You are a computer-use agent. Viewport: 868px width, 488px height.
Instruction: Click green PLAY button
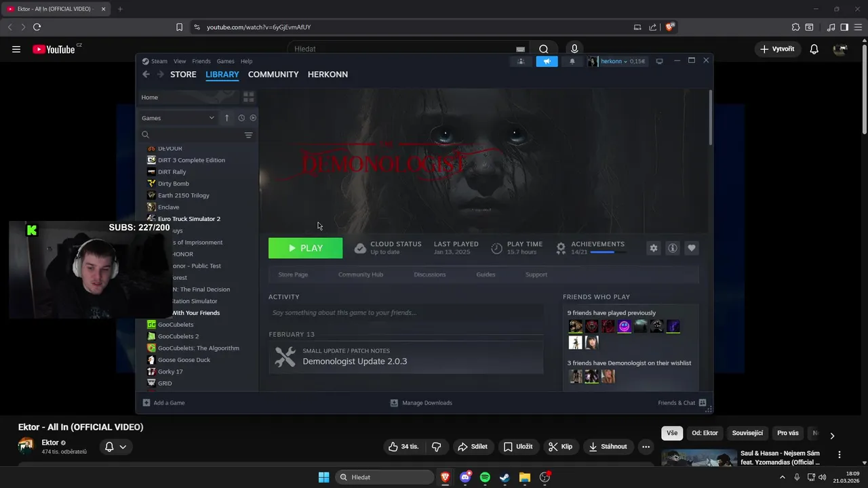coord(305,248)
